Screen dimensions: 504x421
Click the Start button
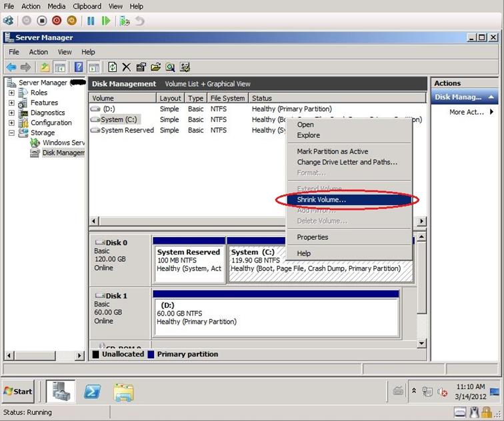pos(19,391)
